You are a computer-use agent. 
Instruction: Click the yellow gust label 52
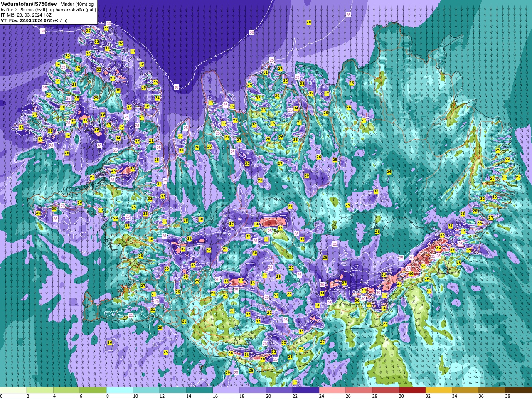[x=423, y=266]
